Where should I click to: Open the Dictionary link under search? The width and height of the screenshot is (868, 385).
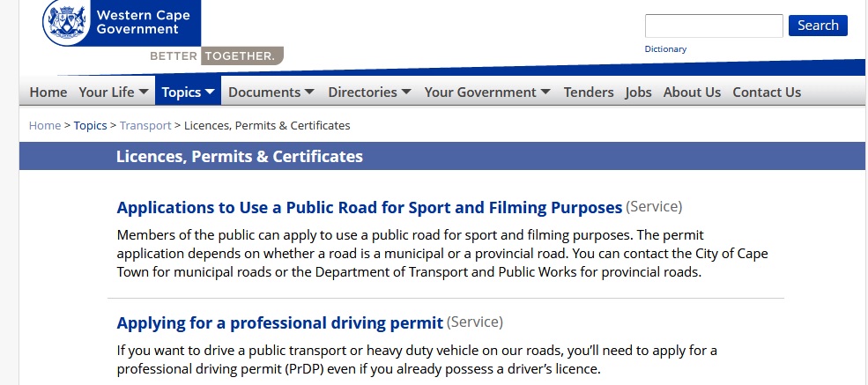(x=665, y=49)
